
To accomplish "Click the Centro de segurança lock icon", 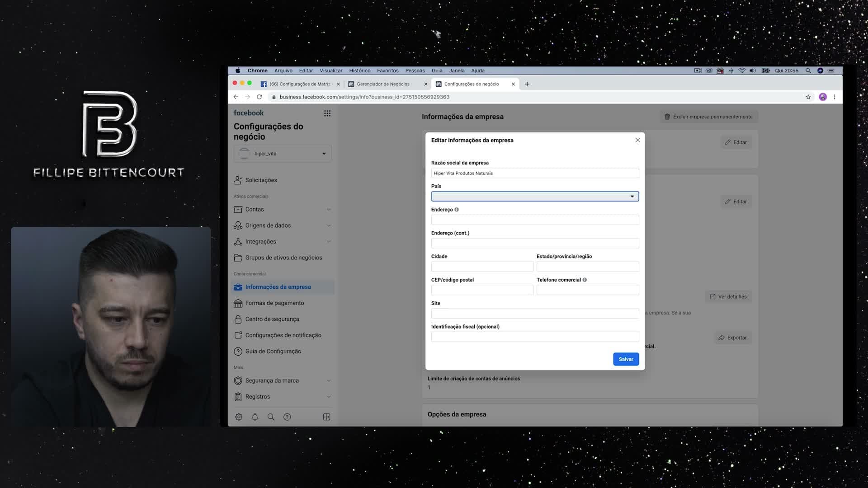I will pyautogui.click(x=238, y=319).
